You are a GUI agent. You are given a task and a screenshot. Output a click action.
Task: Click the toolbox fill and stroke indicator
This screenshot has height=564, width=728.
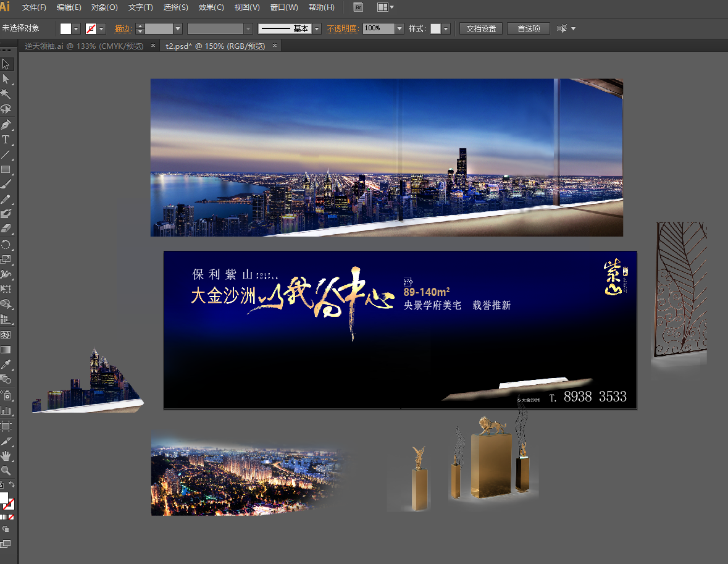[x=7, y=501]
